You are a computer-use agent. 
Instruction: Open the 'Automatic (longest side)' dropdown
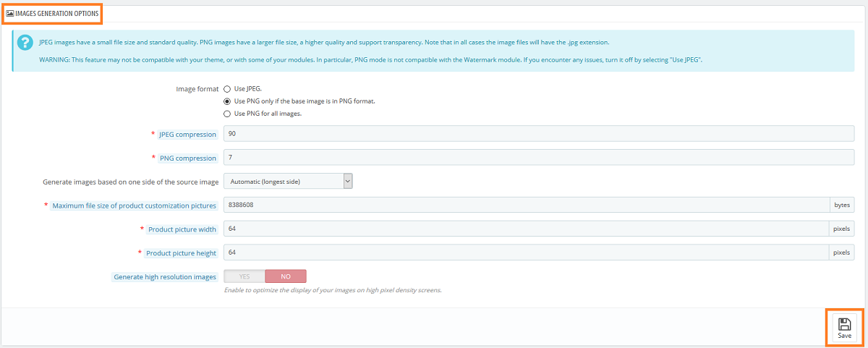pos(288,181)
